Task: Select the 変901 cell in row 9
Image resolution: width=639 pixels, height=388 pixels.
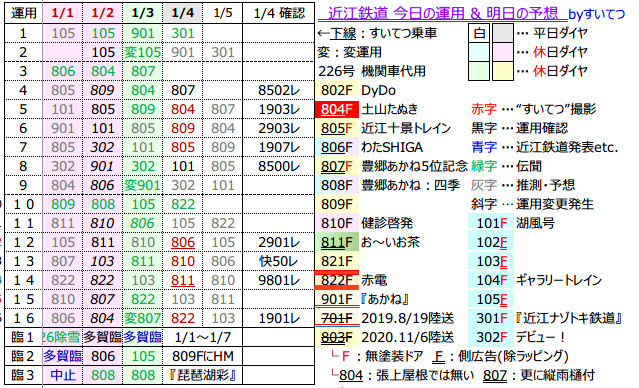Action: click(x=142, y=185)
